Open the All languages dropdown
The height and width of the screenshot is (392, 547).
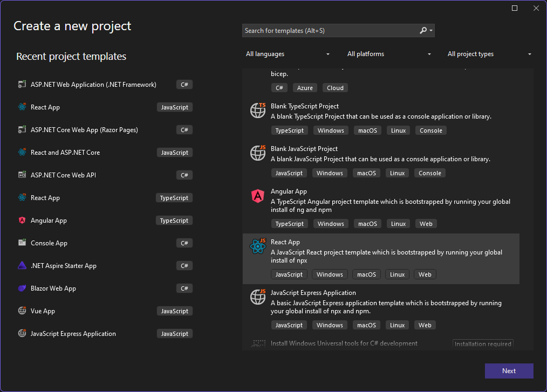click(x=287, y=54)
